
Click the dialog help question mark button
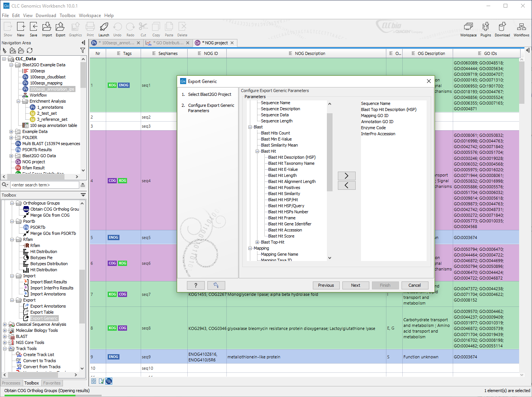coord(196,285)
